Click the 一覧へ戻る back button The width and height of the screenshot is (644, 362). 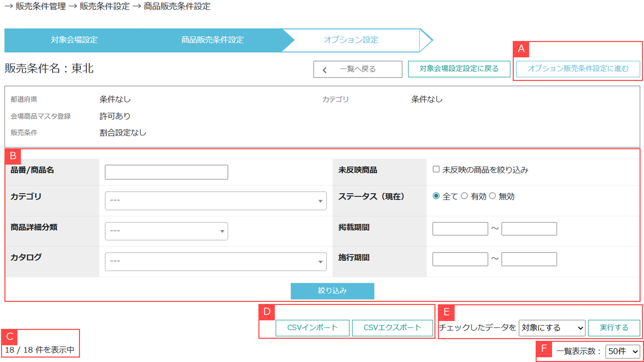358,69
